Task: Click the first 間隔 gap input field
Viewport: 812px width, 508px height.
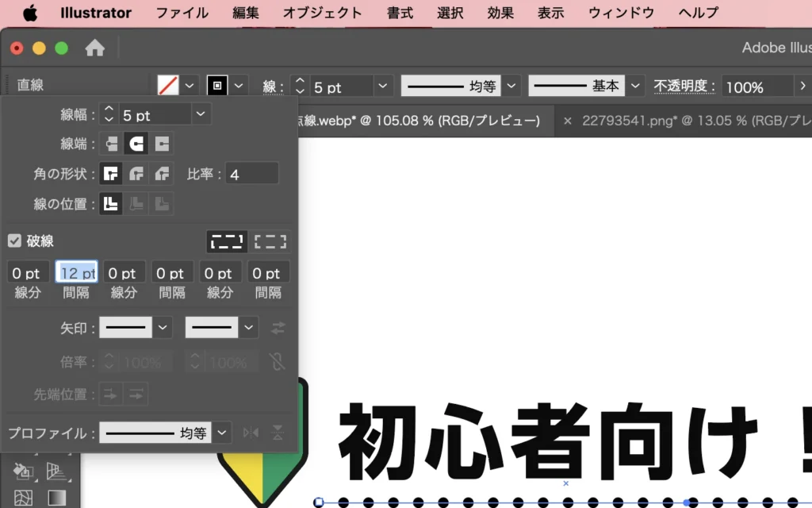Action: point(76,273)
